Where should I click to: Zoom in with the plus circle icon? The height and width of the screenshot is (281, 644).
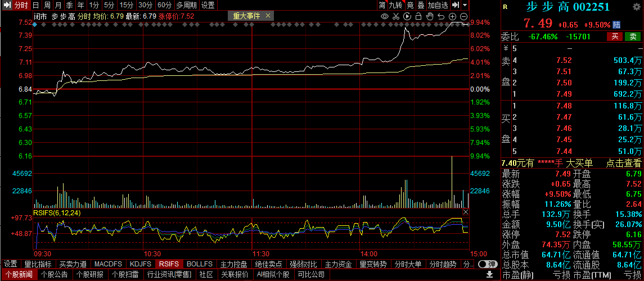tap(453, 16)
